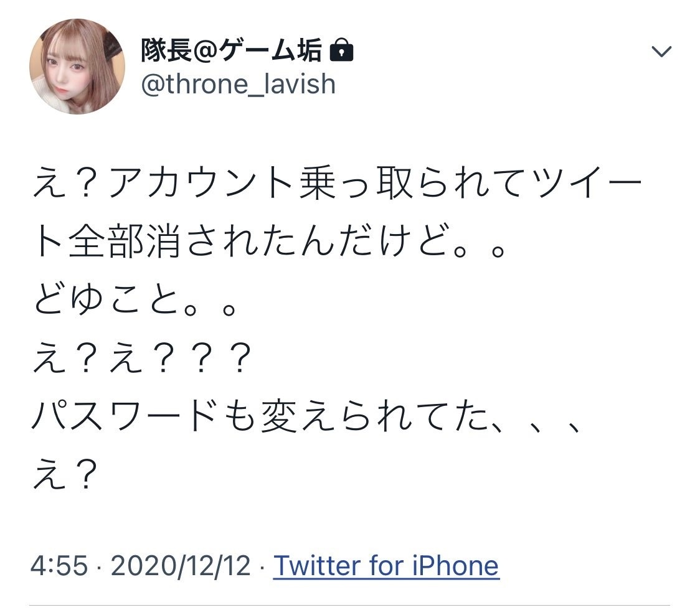This screenshot has width=700, height=615.
Task: Tap the divider line below the timestamp
Action: coord(349,606)
